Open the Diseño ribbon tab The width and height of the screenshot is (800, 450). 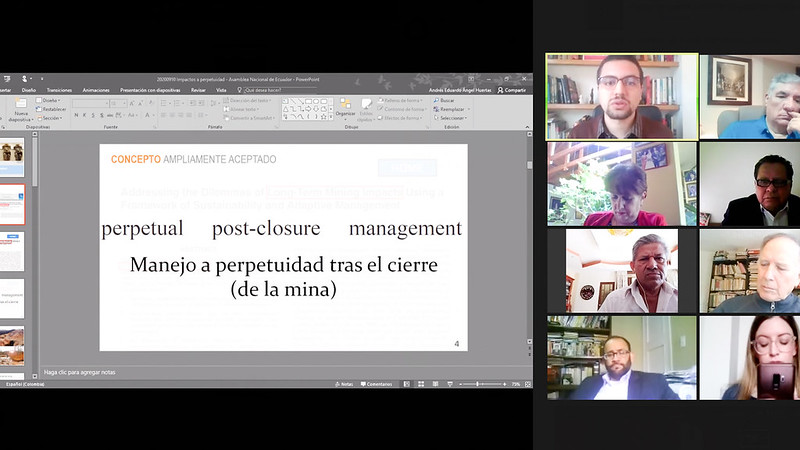[x=29, y=90]
